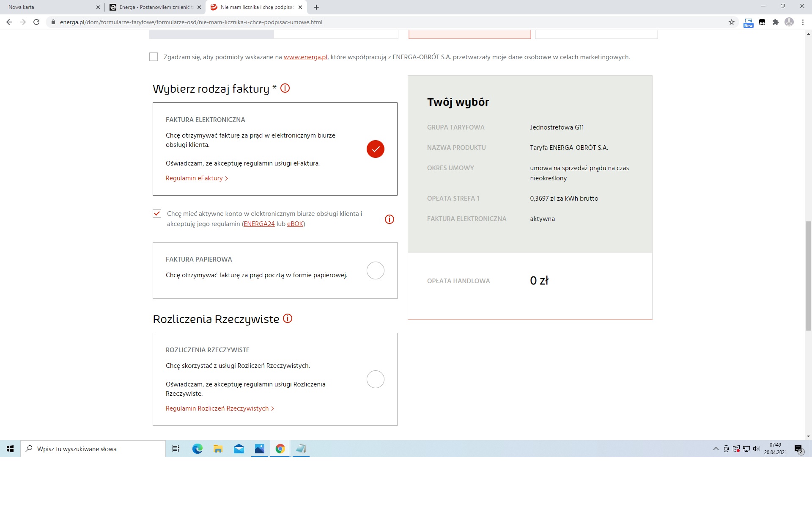Click the Taryfa ENERGA-OBRÓT S.A. product name

[x=569, y=148]
